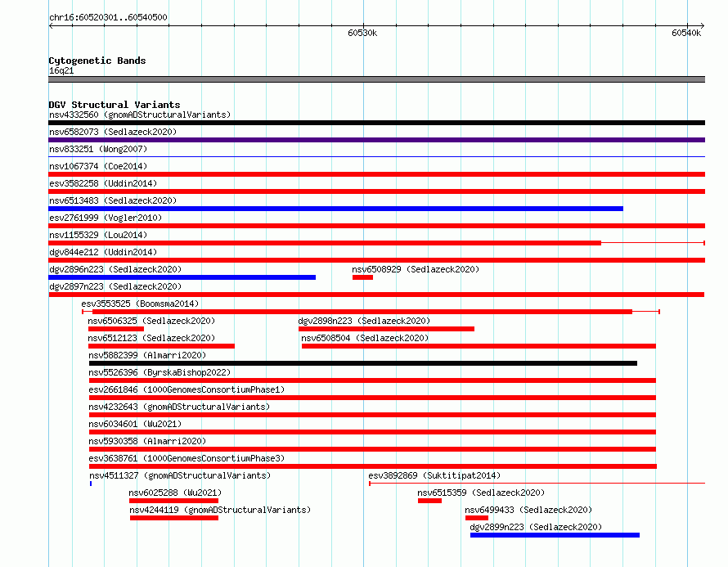Click nsv6508504 Sedlazeck2020 label

365,338
